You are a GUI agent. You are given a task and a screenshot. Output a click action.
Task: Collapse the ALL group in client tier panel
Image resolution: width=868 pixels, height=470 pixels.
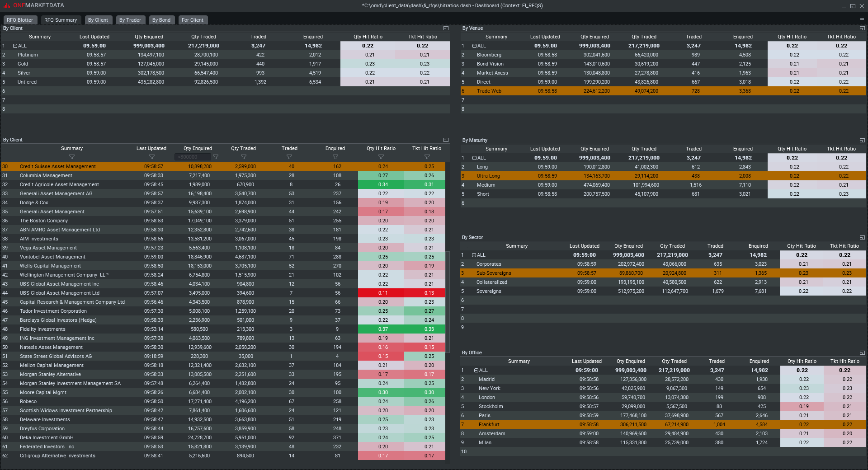point(15,46)
